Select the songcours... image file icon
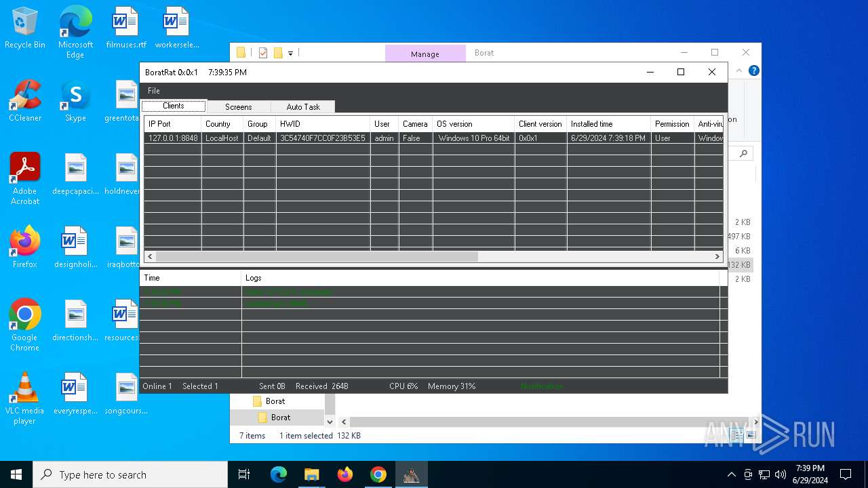 coord(126,394)
